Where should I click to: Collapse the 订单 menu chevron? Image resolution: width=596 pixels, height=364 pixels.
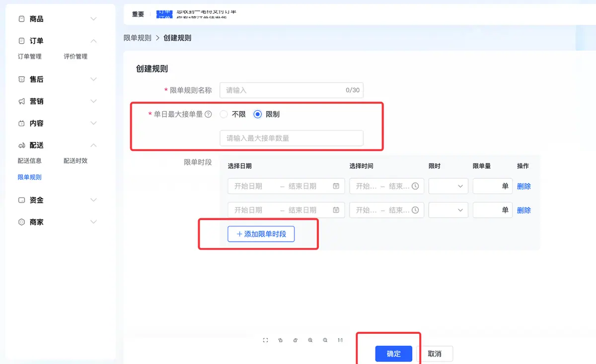93,41
